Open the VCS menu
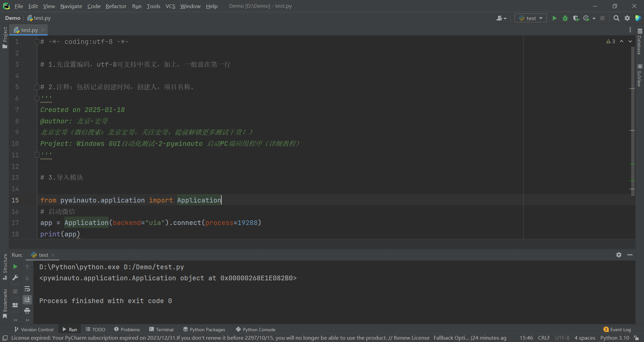This screenshot has width=644, height=342. [x=170, y=6]
